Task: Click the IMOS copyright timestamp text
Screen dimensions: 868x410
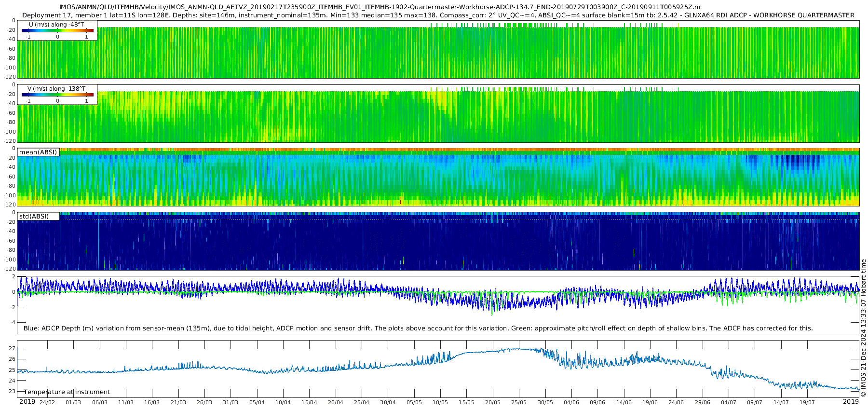Action: click(x=863, y=328)
